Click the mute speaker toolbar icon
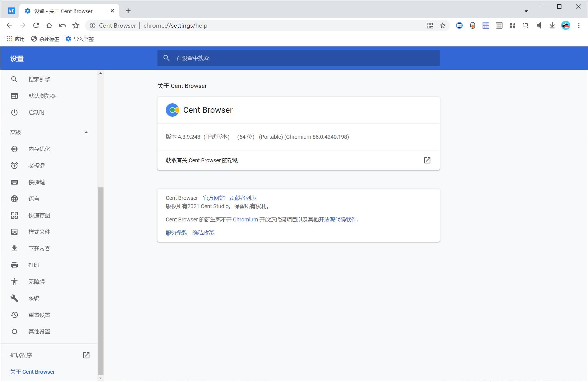Screen dimensions: 588x382 (539, 26)
